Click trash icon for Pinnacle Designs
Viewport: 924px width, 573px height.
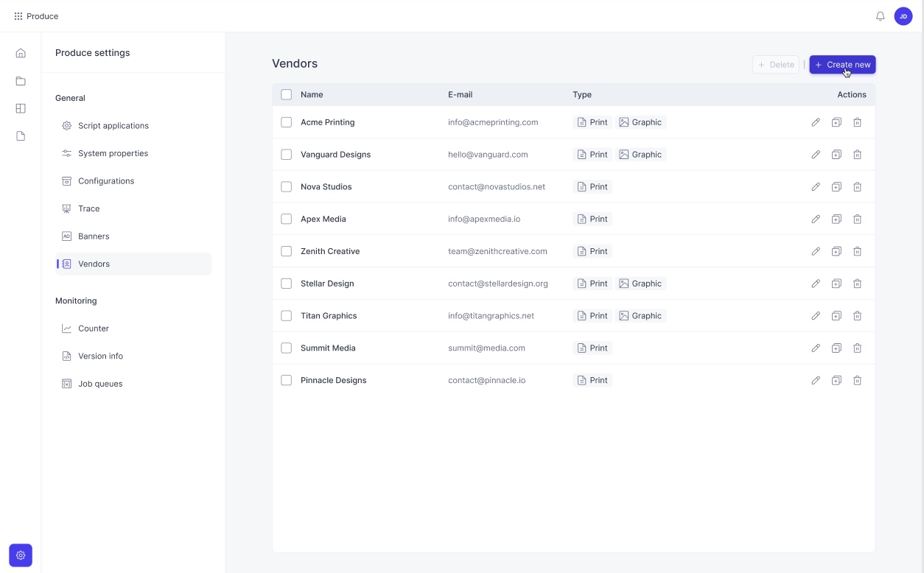click(857, 381)
